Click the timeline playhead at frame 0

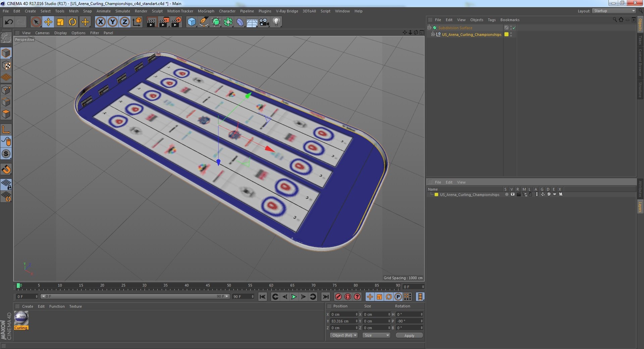pyautogui.click(x=18, y=286)
